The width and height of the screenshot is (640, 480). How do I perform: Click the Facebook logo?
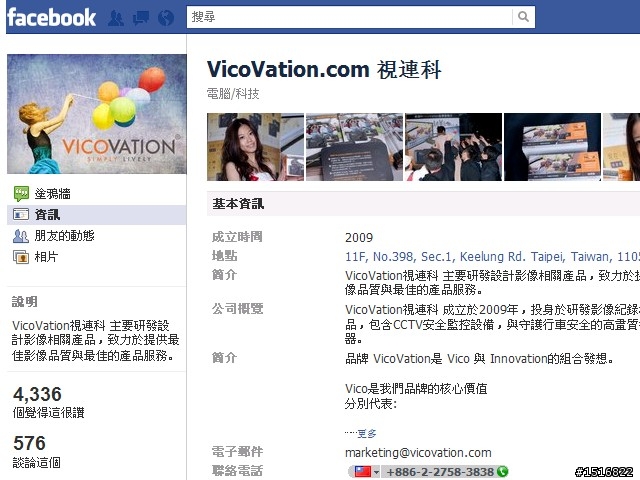[51, 17]
